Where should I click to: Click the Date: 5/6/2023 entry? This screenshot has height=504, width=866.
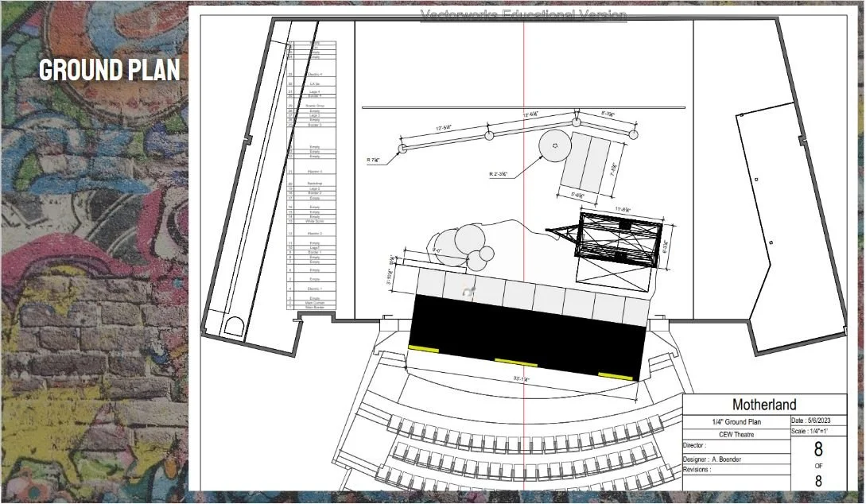click(x=812, y=422)
